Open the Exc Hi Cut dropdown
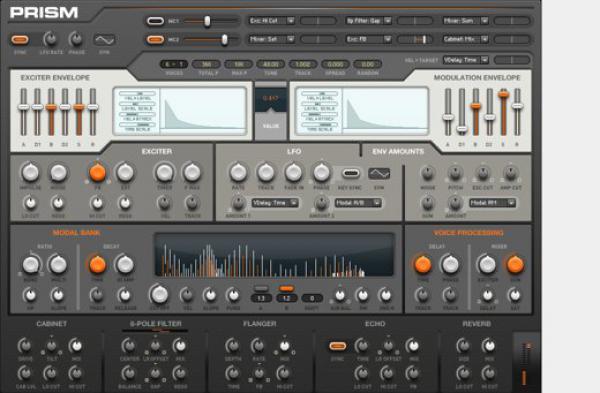The width and height of the screenshot is (600, 393). pos(271,21)
